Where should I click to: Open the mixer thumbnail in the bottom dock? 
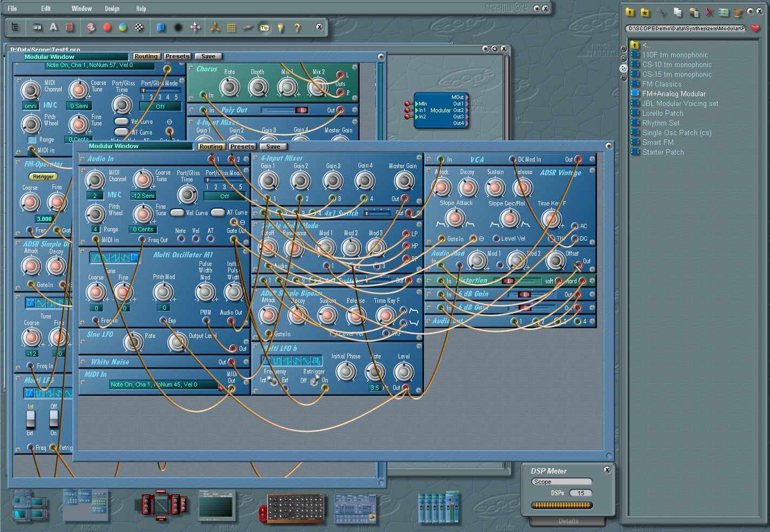(439, 508)
